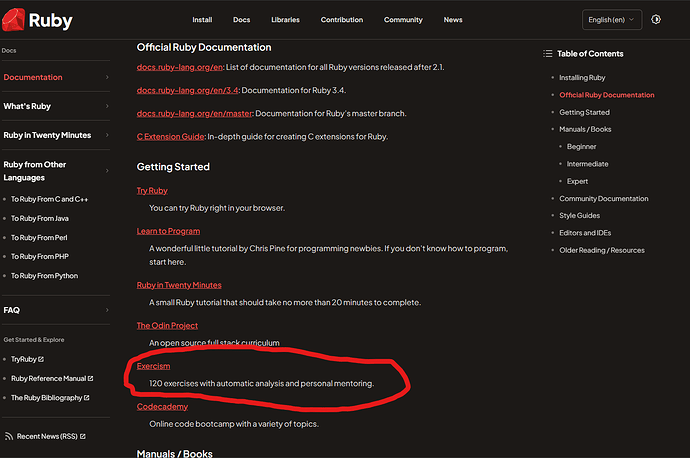This screenshot has height=458, width=690.
Task: Open To Ruby From C and C++
Action: (49, 199)
